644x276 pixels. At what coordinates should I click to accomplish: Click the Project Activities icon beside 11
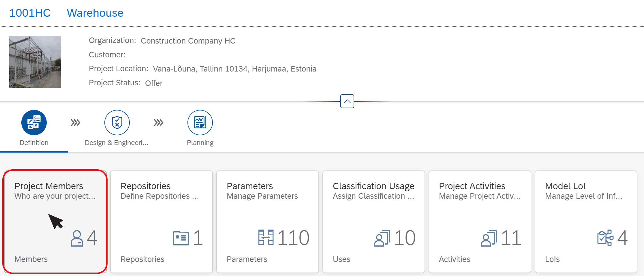[489, 238]
